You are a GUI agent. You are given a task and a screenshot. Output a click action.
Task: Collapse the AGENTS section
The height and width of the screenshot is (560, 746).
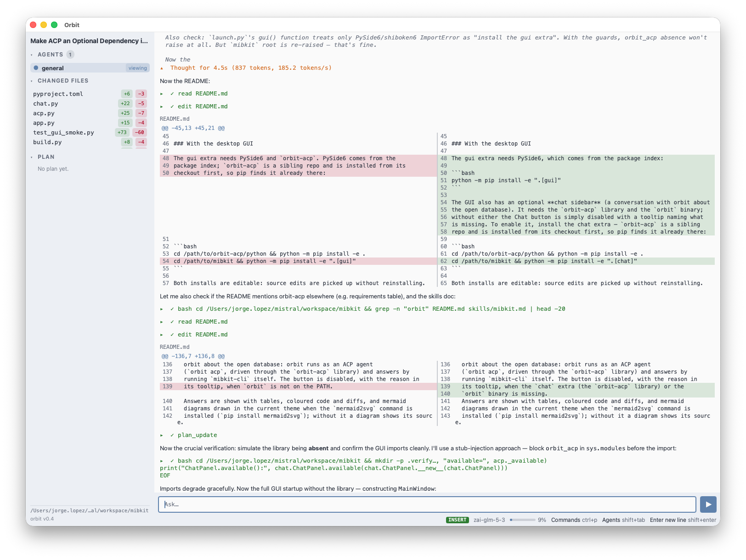[x=32, y=55]
